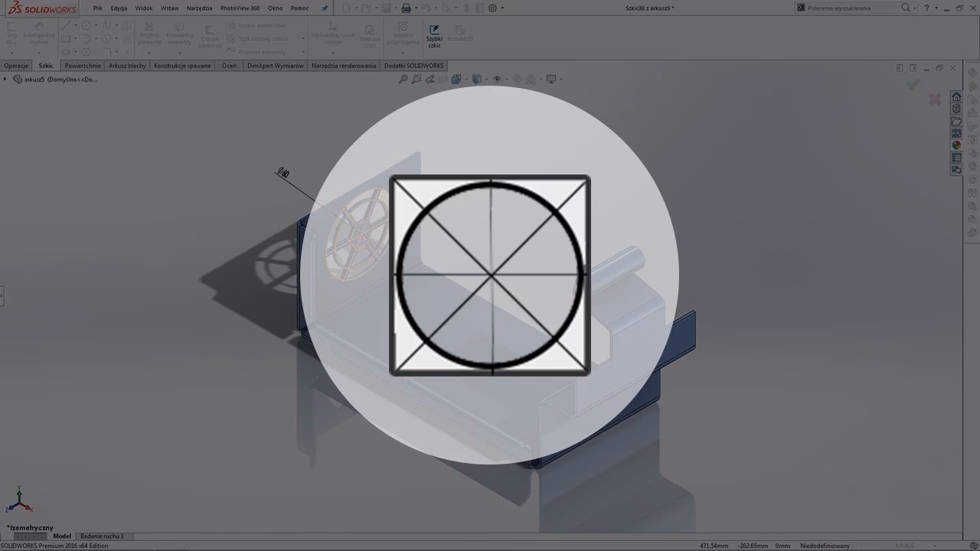
Task: Open the Szyk liniowy szkicu pattern dropdown
Action: tap(305, 38)
